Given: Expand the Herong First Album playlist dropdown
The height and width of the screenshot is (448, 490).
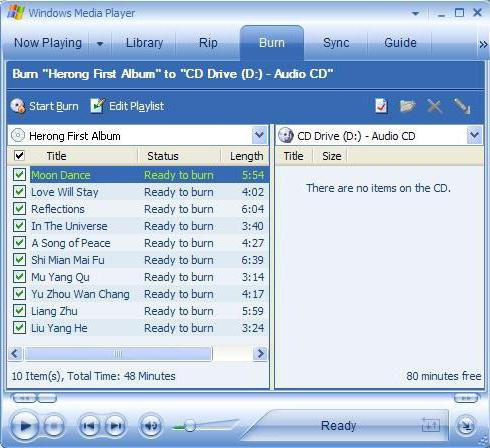Looking at the screenshot, I should click(x=259, y=135).
